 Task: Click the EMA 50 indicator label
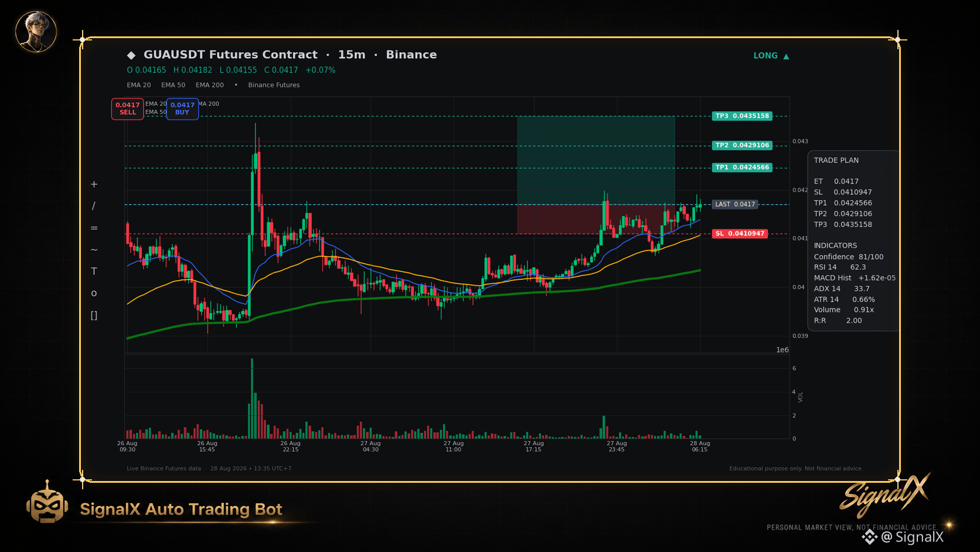(x=173, y=85)
